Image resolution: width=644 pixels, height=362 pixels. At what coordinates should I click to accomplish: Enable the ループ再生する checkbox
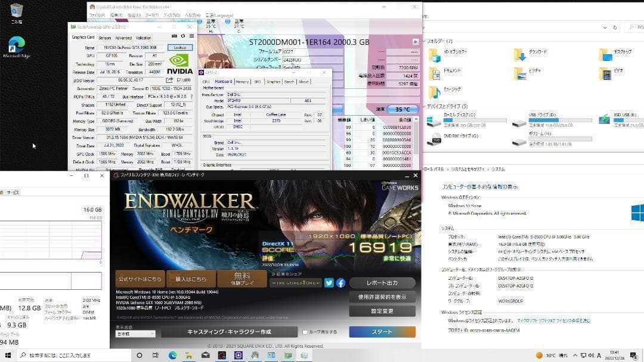point(305,332)
